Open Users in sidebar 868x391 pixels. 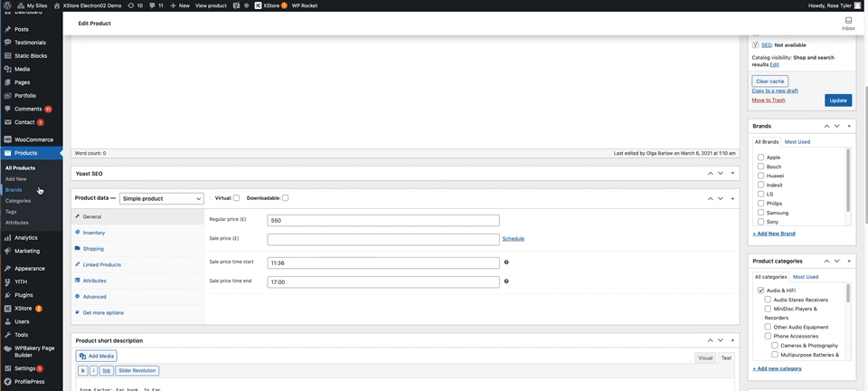[x=22, y=322]
